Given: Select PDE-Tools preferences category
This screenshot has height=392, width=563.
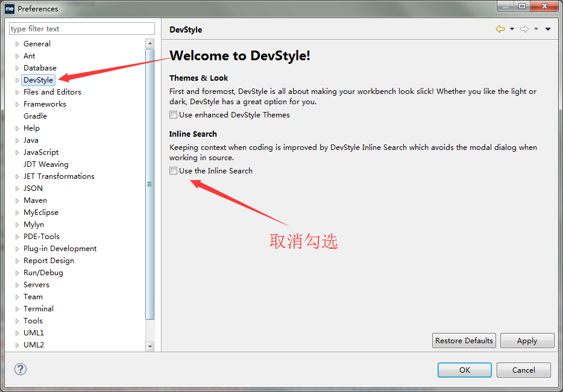Looking at the screenshot, I should (x=42, y=237).
